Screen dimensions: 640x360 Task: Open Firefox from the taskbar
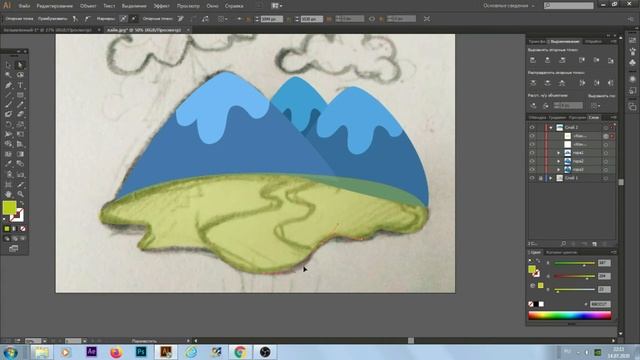click(116, 352)
